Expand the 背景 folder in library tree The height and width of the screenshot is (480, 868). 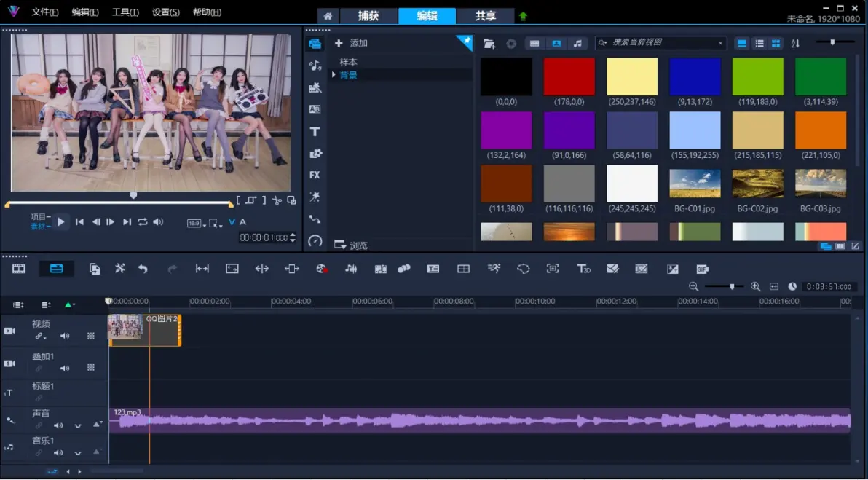[334, 75]
